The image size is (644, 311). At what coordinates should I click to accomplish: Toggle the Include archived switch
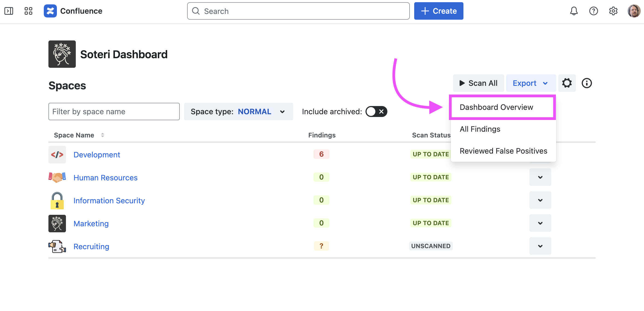[376, 112]
